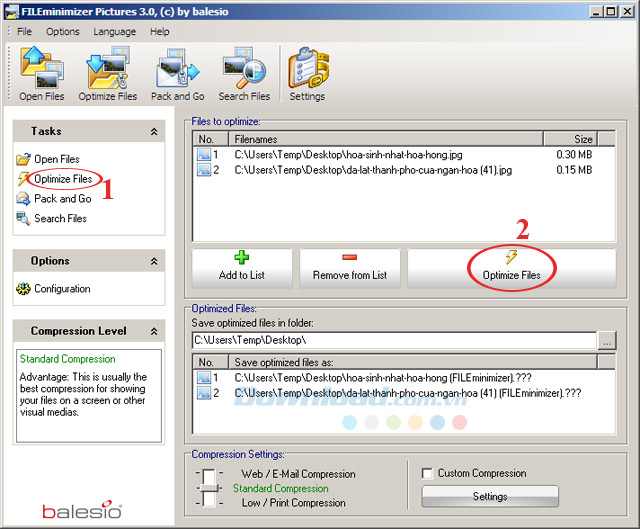Click the Save optimized files as column header
The image size is (640, 529).
[413, 362]
